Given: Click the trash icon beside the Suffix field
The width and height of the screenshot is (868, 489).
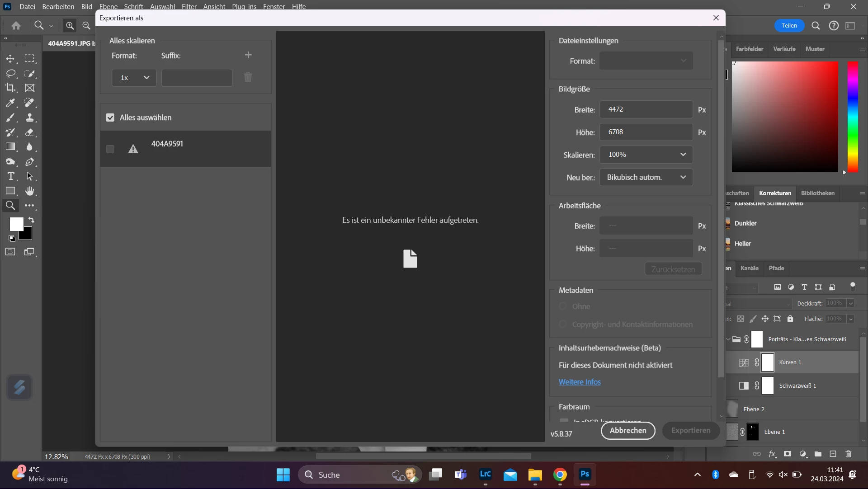Looking at the screenshot, I should click(x=248, y=77).
